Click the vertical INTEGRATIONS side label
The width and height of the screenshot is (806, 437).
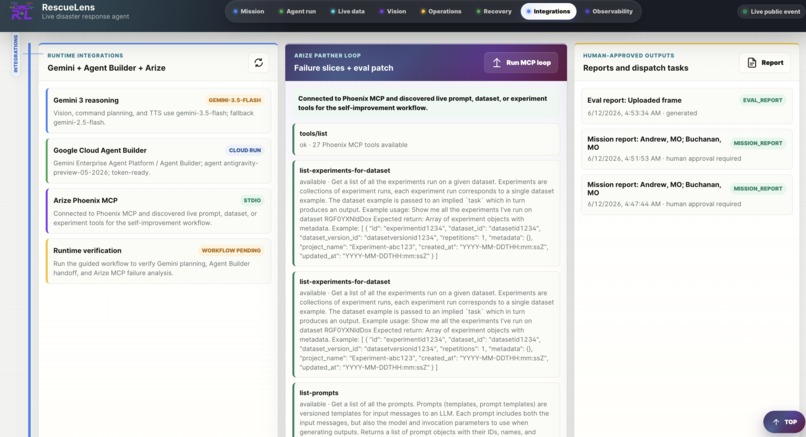[15, 54]
